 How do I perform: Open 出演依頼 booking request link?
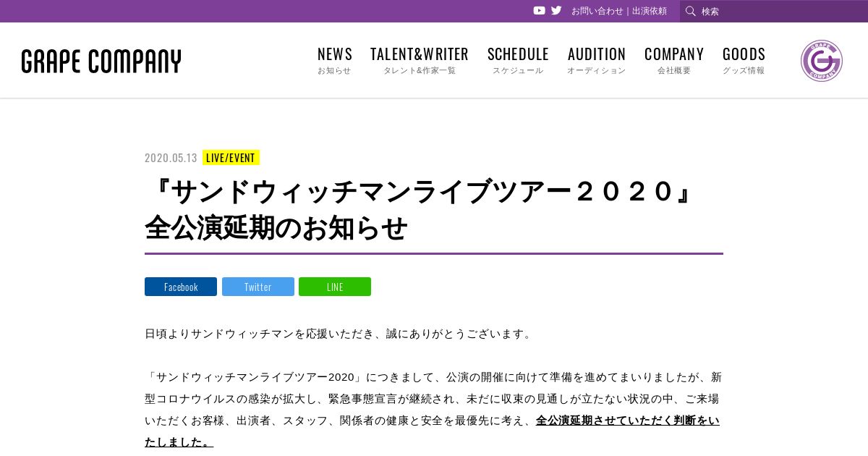650,11
